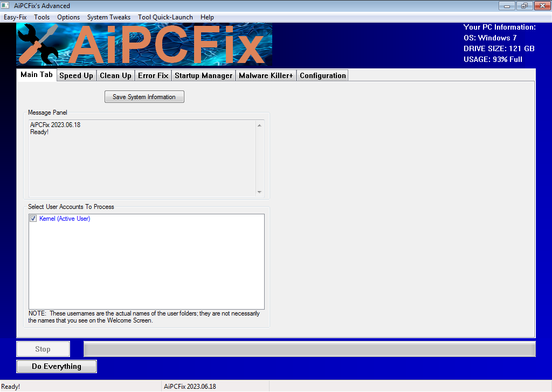
Task: Expand the Options menu
Action: tap(68, 17)
